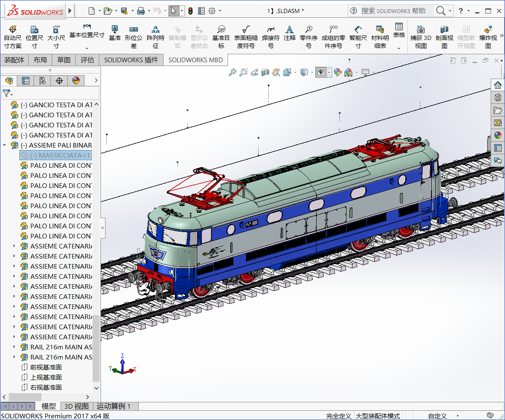Switch to the 评估 (Evaluate) tab

point(87,60)
